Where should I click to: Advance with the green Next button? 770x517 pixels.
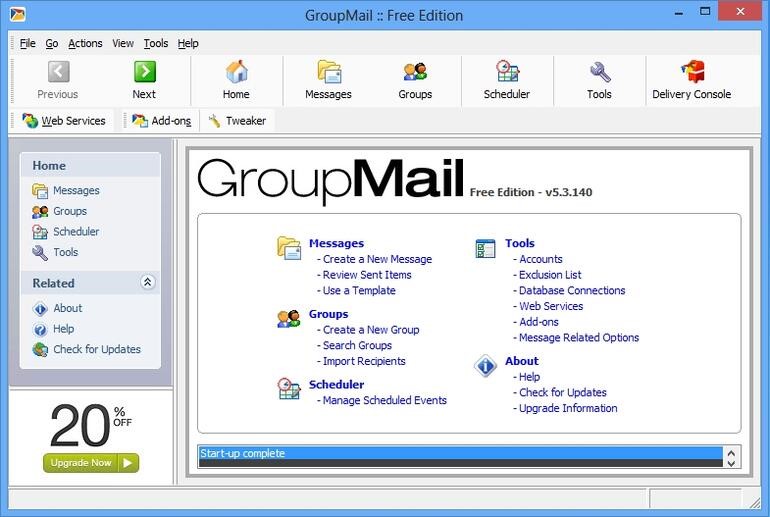tap(144, 80)
